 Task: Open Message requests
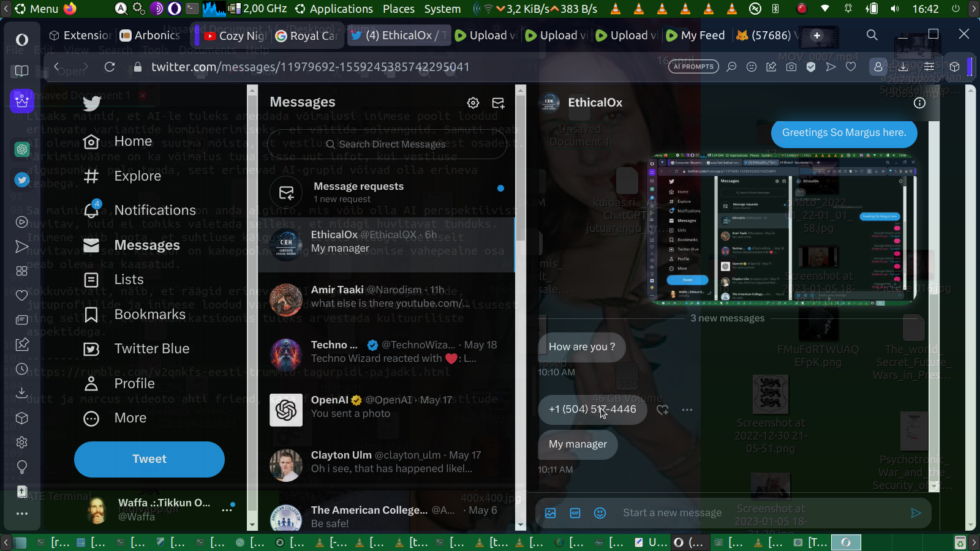(x=386, y=192)
